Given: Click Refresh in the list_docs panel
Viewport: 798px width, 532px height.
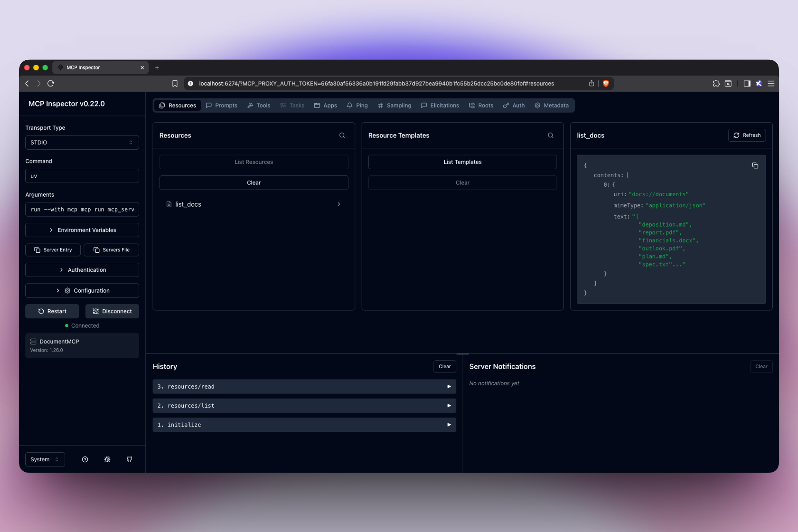Looking at the screenshot, I should pos(747,135).
